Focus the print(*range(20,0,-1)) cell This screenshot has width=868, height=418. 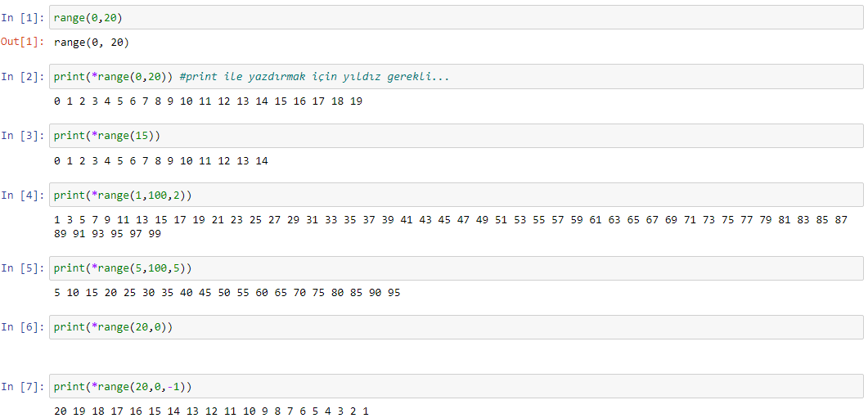click(456, 386)
